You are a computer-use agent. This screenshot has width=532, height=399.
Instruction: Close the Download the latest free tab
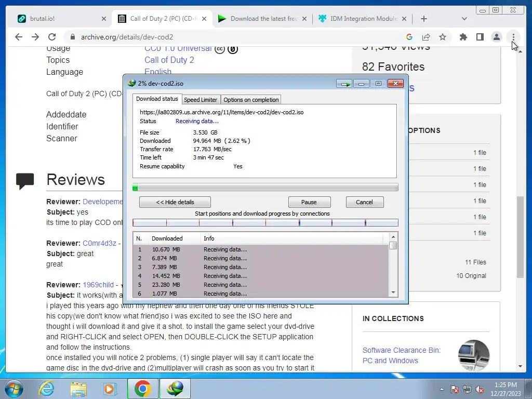point(304,19)
